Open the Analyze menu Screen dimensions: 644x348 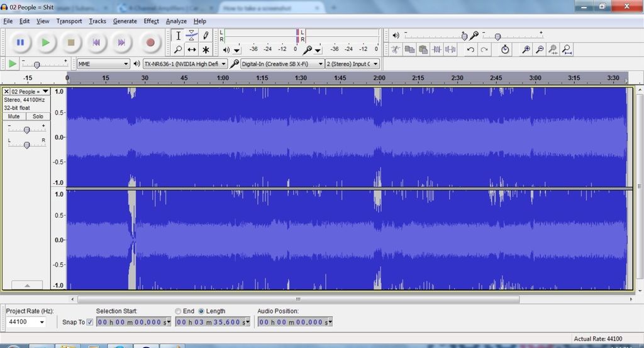(x=176, y=21)
